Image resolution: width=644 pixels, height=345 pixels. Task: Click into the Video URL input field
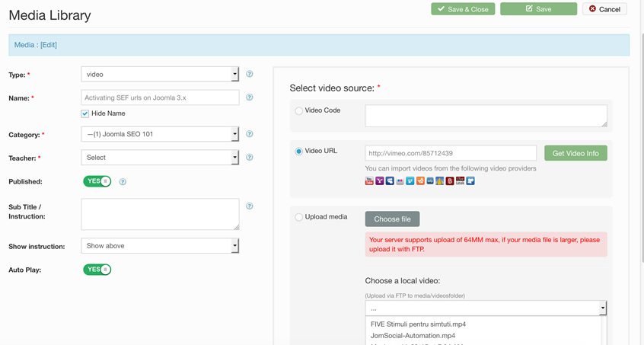coord(451,153)
